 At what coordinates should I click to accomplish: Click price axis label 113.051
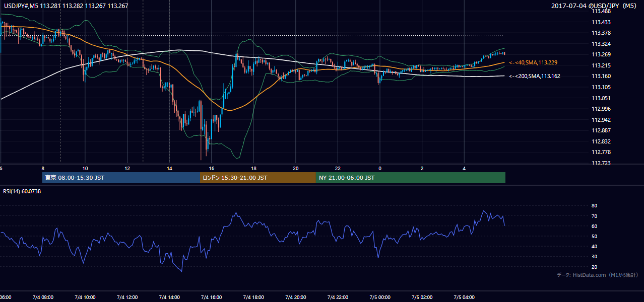point(601,99)
